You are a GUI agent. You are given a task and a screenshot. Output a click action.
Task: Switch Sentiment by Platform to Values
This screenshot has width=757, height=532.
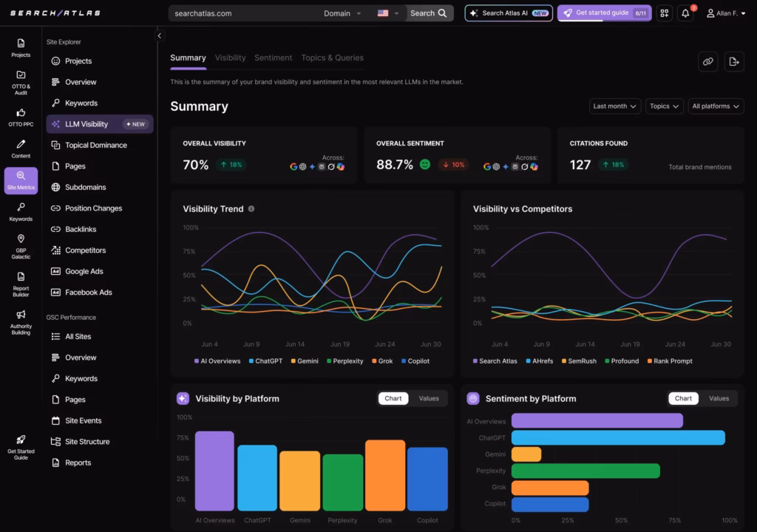tap(719, 398)
